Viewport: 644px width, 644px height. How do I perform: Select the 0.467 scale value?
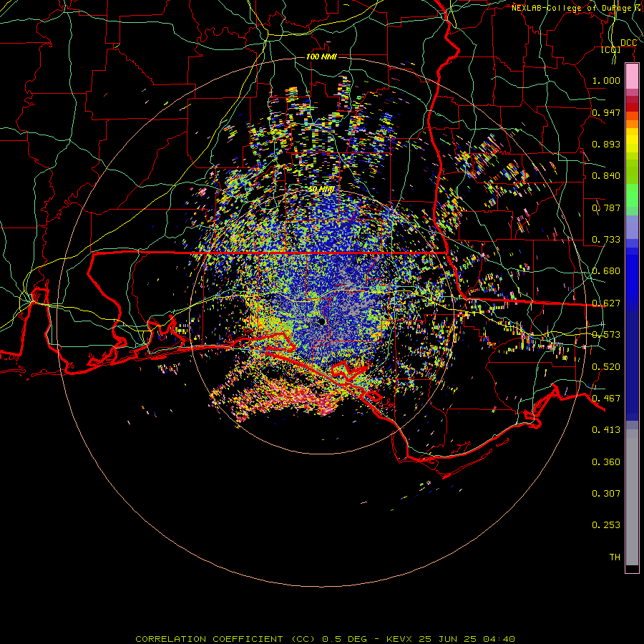click(606, 399)
